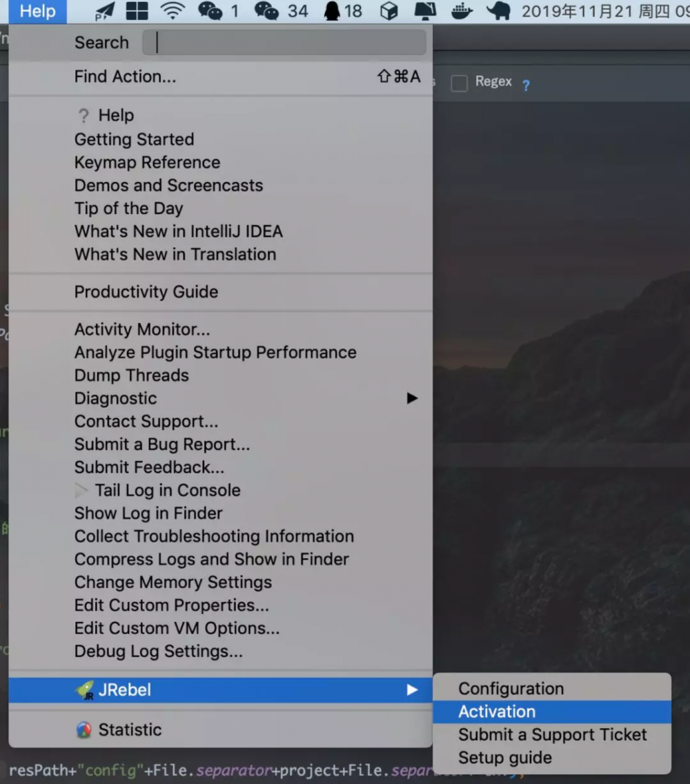
Task: Open the Help menu in menu bar
Action: (37, 11)
